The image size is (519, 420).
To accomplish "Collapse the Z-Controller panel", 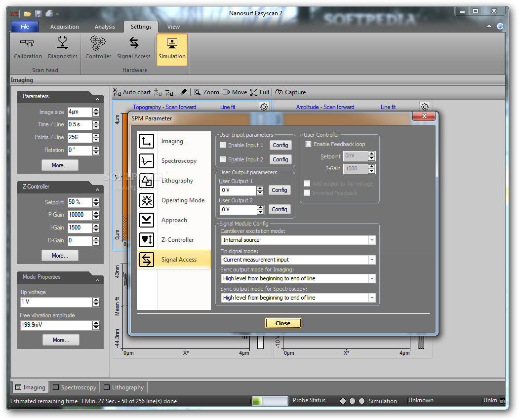I will point(98,190).
